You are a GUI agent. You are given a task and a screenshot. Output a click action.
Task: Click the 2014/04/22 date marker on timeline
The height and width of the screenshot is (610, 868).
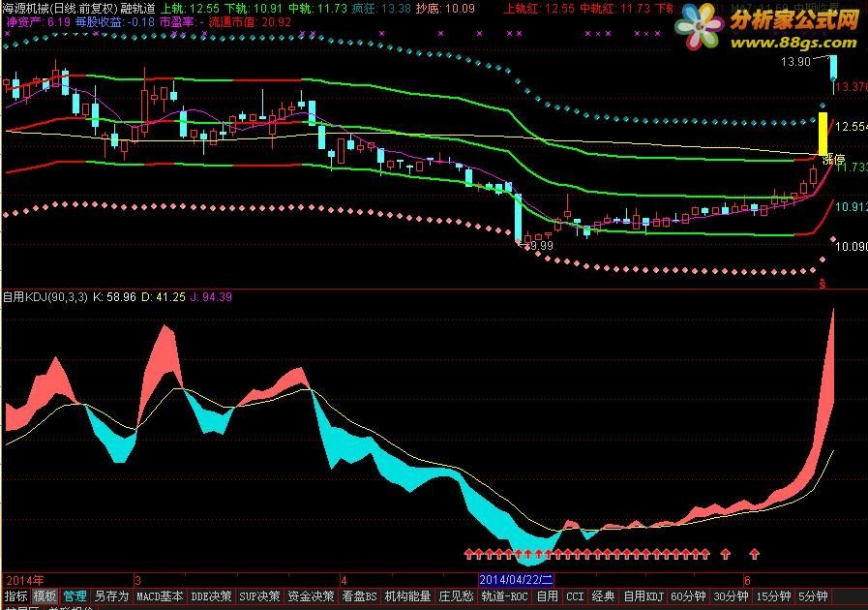516,580
